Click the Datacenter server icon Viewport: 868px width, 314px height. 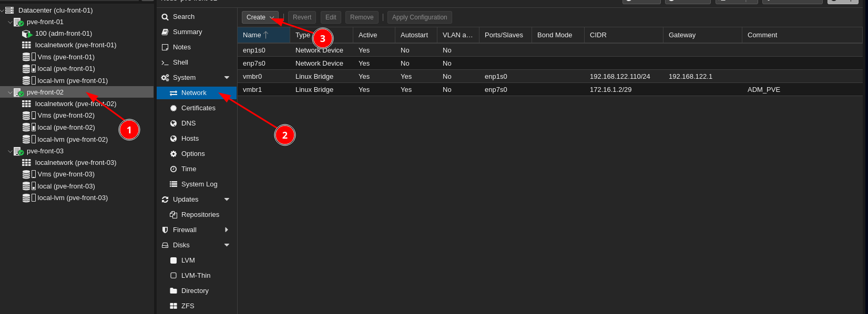(9, 11)
